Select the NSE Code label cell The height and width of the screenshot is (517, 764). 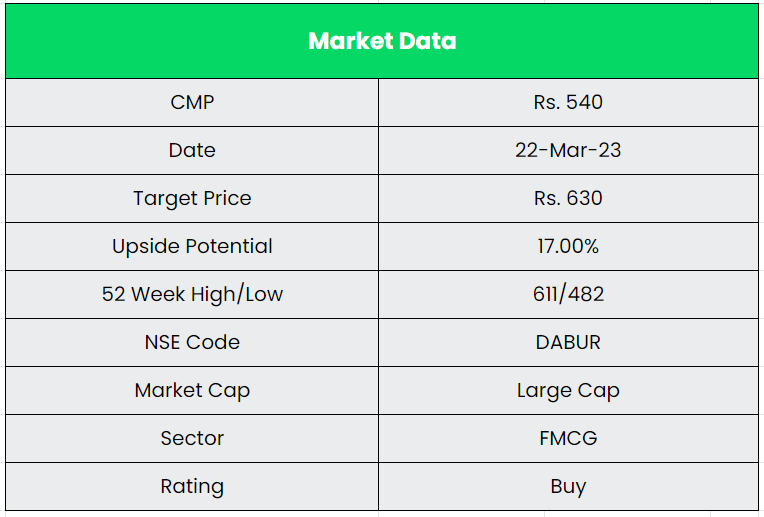point(192,342)
